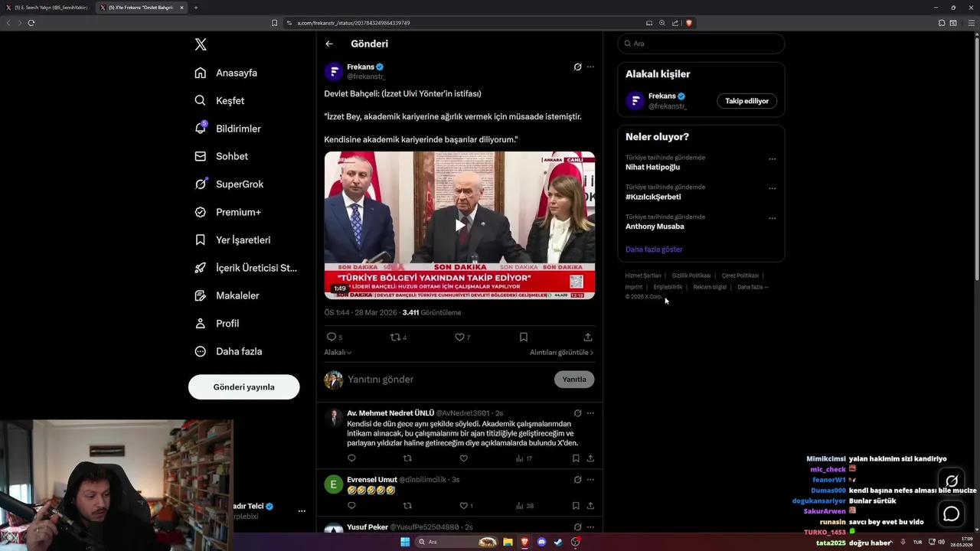
Task: Play the Devlet Bahçeli video
Action: (459, 225)
